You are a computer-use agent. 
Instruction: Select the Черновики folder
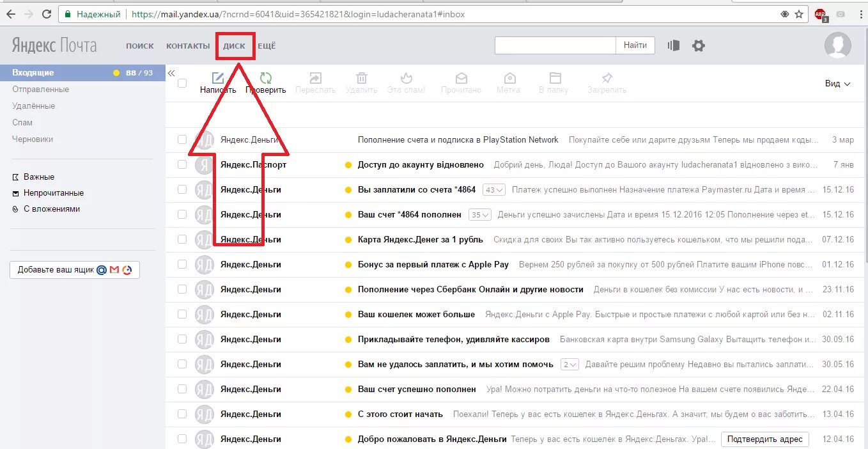[33, 139]
